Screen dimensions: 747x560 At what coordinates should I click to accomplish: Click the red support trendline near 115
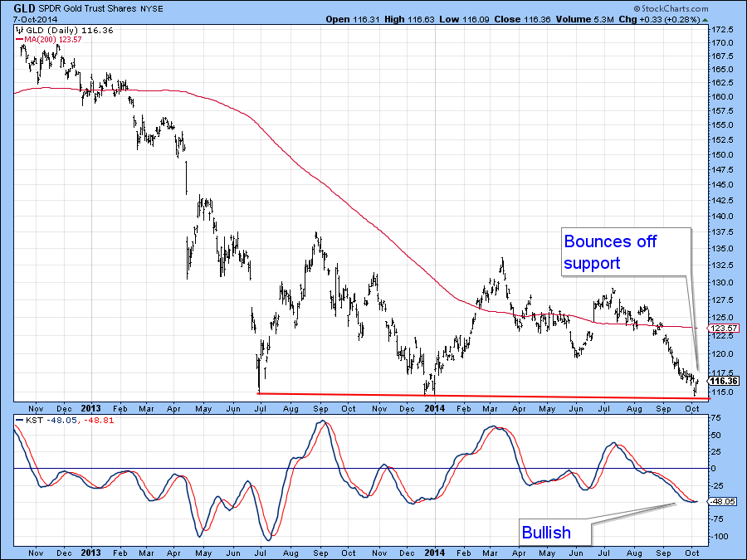tap(484, 396)
